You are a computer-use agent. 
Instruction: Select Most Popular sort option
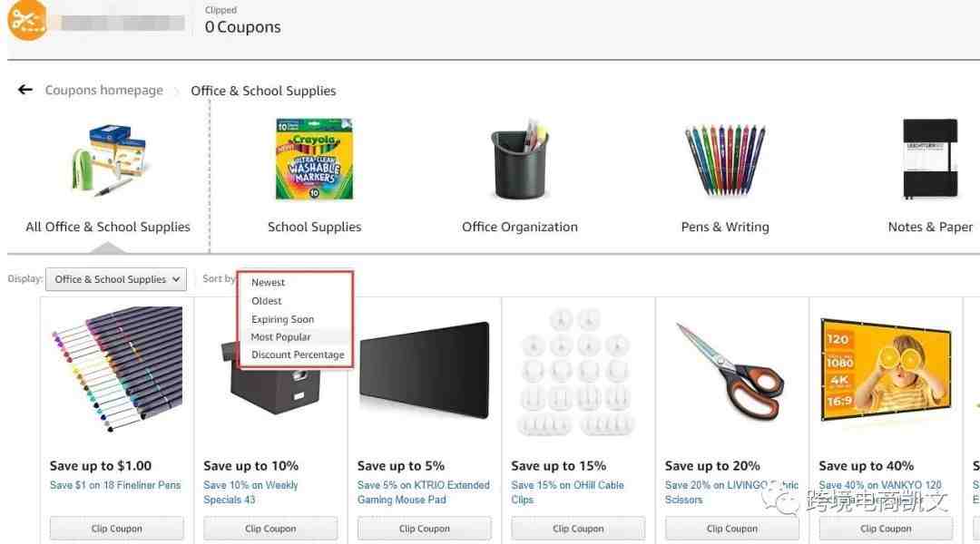pyautogui.click(x=280, y=336)
